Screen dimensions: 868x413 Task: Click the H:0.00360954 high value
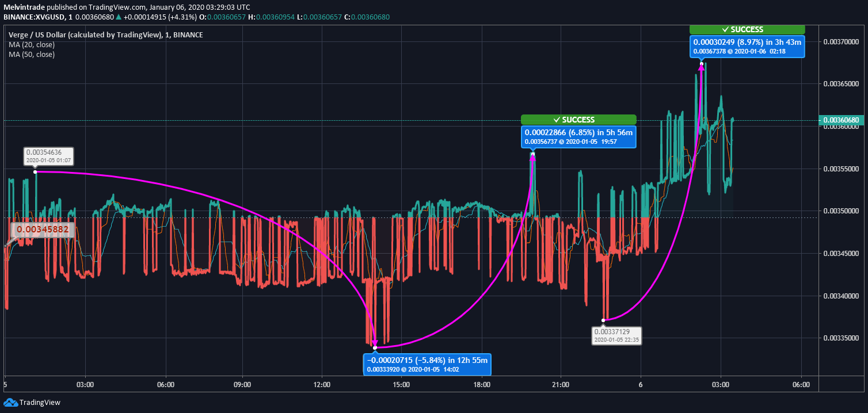click(271, 17)
